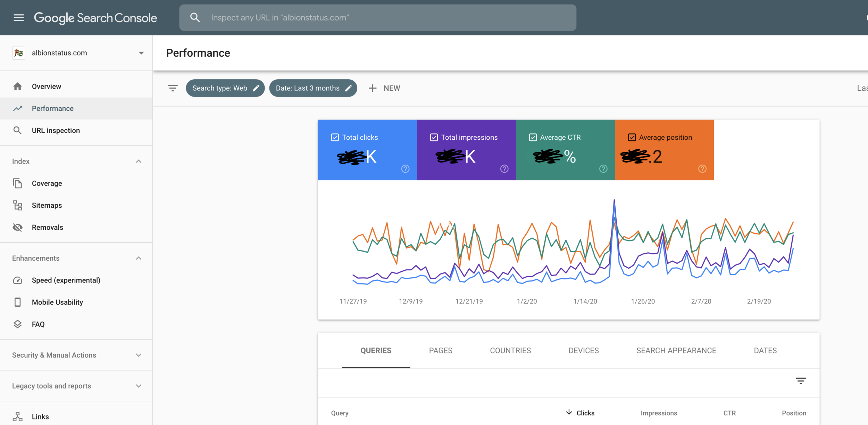Open help icon on Total clicks card
The image size is (868, 425).
pyautogui.click(x=406, y=169)
